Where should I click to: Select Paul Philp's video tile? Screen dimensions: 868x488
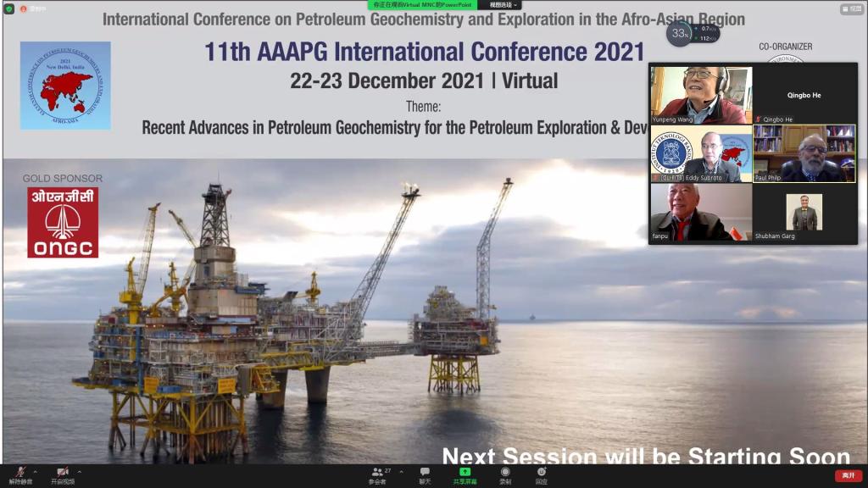pyautogui.click(x=804, y=154)
